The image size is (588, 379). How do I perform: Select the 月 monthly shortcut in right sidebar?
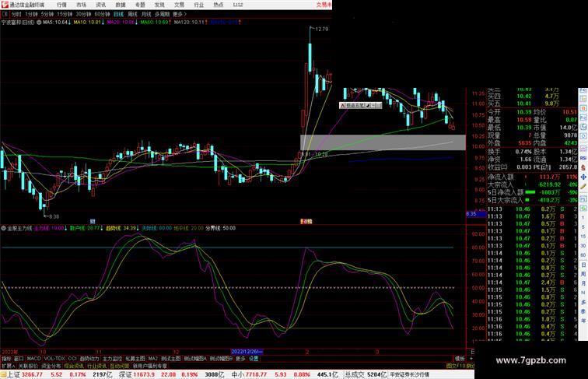point(583,282)
